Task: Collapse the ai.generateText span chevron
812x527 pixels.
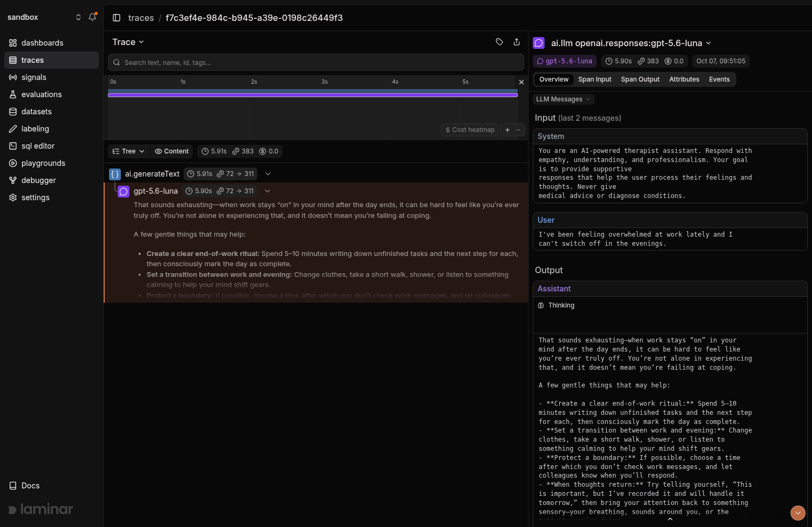Action: [268, 174]
